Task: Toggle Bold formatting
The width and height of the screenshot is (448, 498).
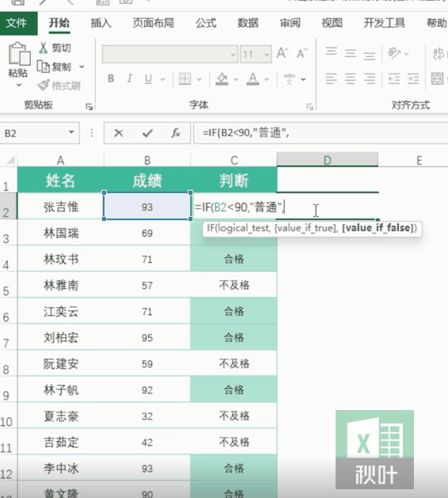Action: (111, 78)
